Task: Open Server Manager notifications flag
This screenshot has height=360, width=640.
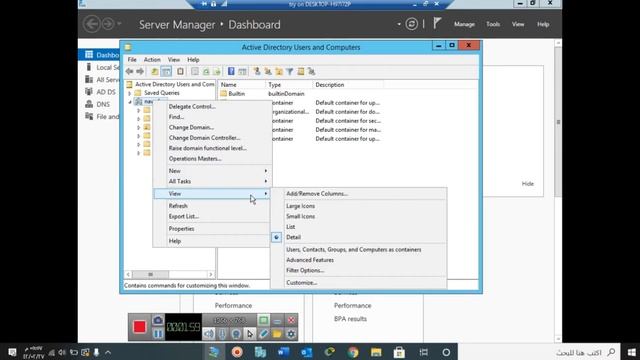Action: point(437,23)
